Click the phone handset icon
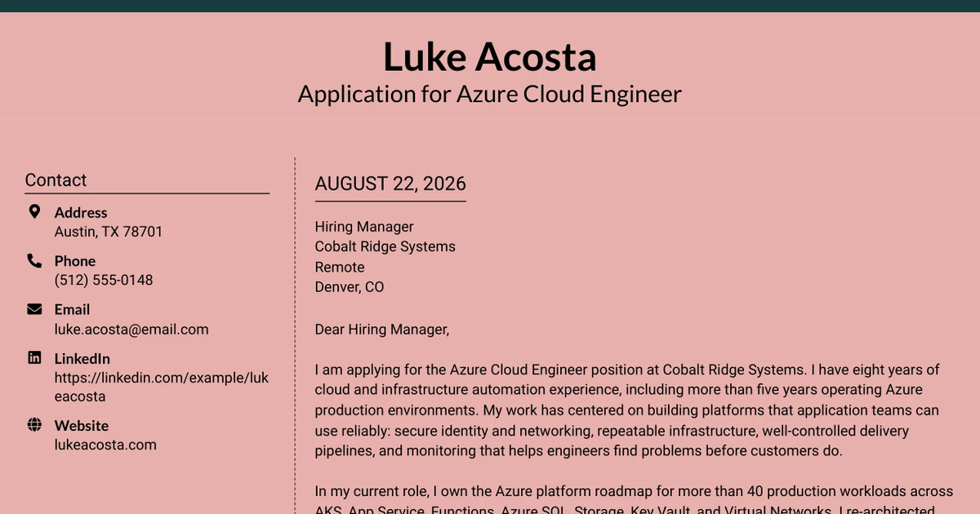This screenshot has width=980, height=514. [34, 261]
